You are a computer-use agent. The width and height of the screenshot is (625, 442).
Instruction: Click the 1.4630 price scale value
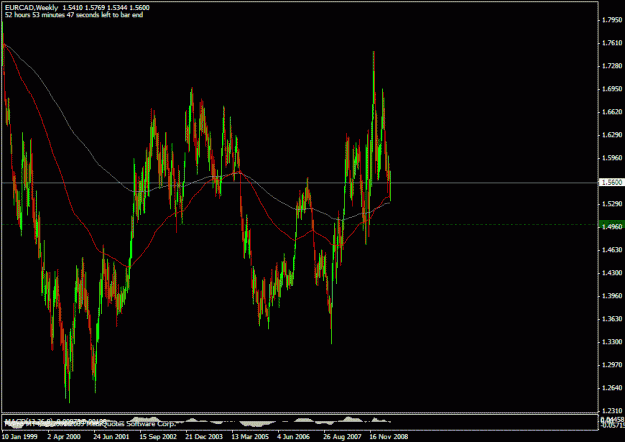[x=613, y=250]
